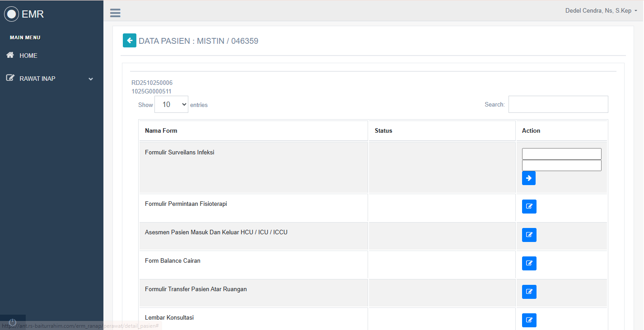The height and width of the screenshot is (330, 644).
Task: Open the Lembar Konsultasi edit icon
Action: (529, 320)
